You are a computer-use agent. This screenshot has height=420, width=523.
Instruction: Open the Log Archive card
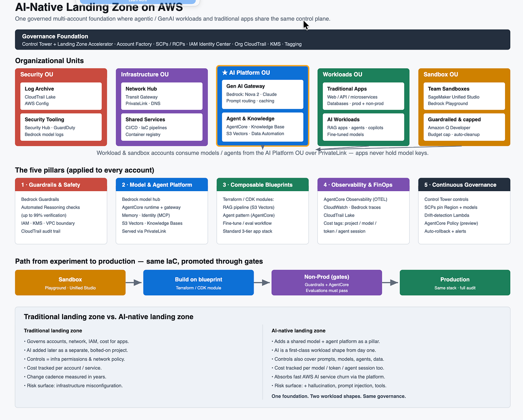pos(61,96)
